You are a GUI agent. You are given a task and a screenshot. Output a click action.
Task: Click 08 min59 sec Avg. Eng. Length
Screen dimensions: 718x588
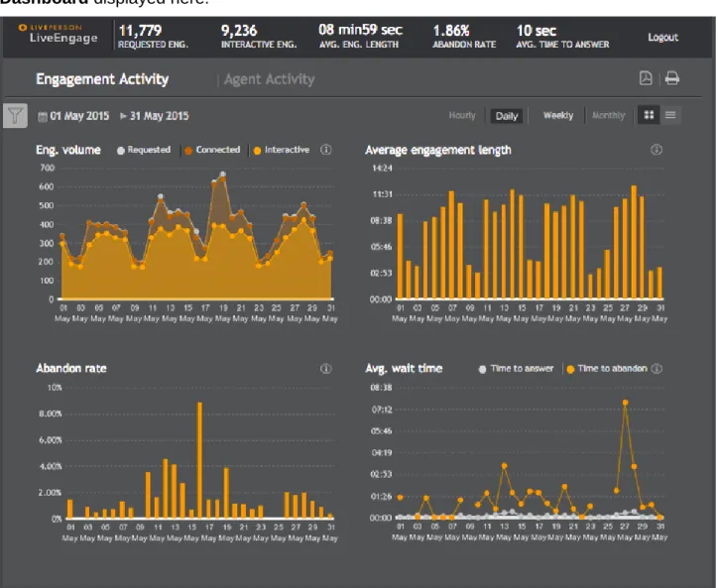tap(360, 36)
